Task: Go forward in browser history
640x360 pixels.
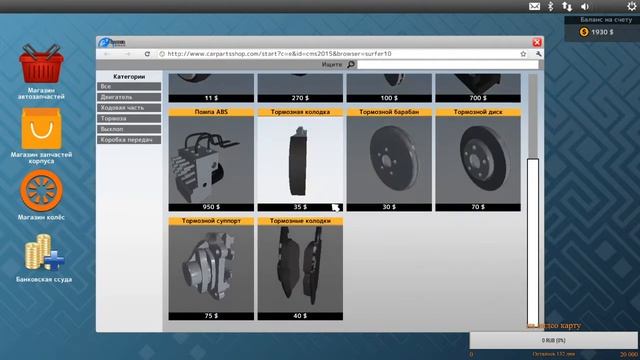Action: tap(128, 54)
